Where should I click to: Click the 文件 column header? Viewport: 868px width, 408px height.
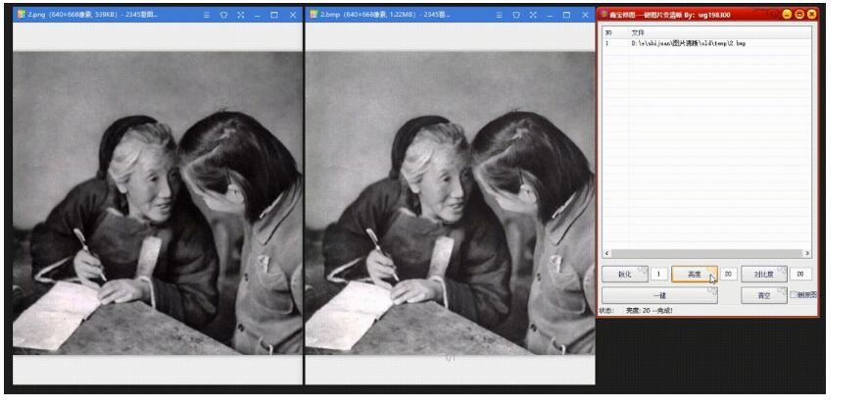click(638, 32)
